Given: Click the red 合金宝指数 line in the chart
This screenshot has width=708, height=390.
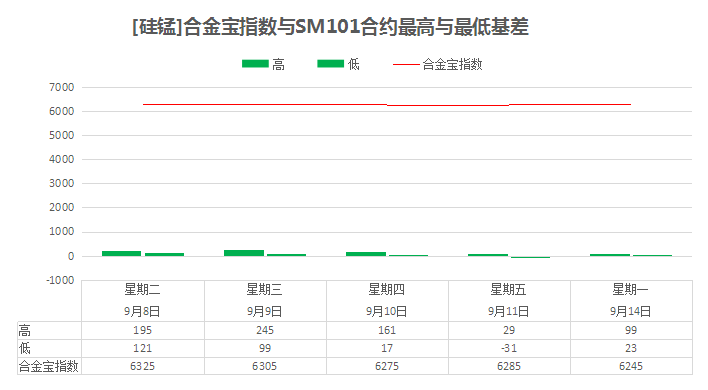Looking at the screenshot, I should (387, 105).
